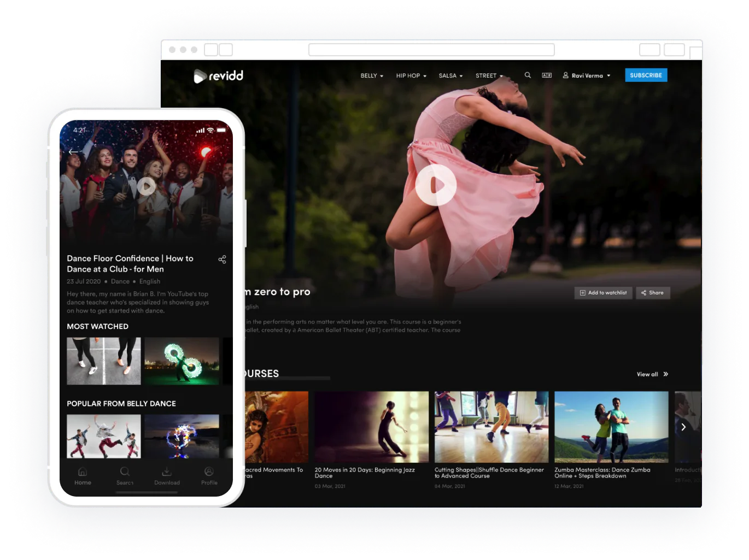This screenshot has height=560, width=749.
Task: Click the language switch icon in the header
Action: (547, 75)
